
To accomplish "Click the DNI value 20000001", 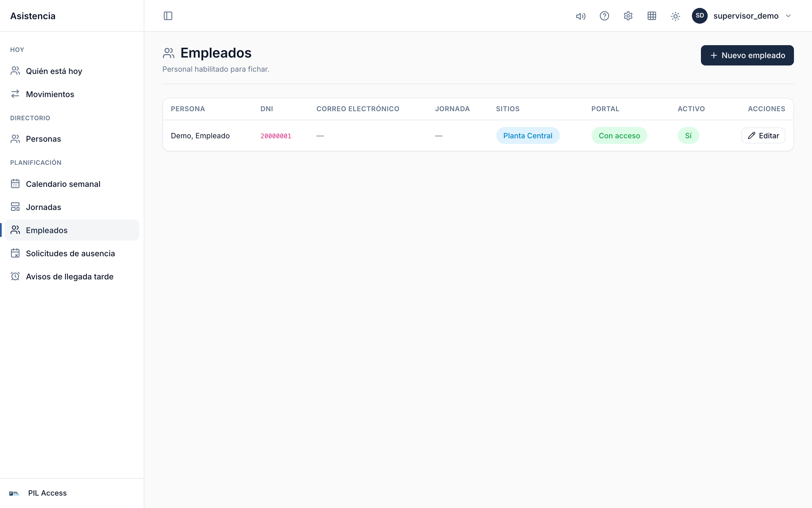I will 276,136.
